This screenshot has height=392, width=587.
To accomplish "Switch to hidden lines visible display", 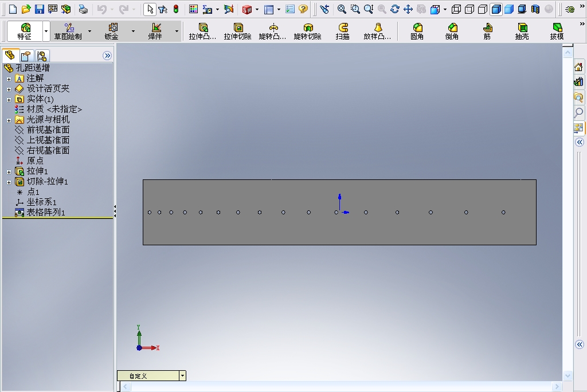I will coord(469,9).
